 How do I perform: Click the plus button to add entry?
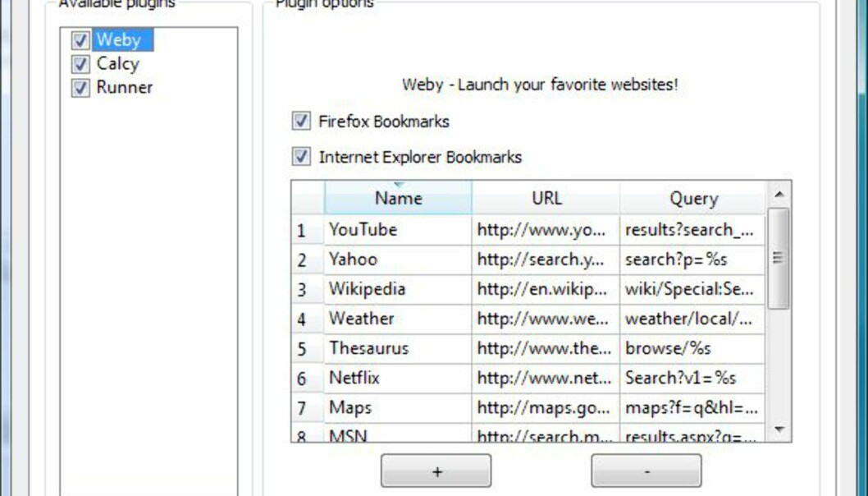[436, 471]
